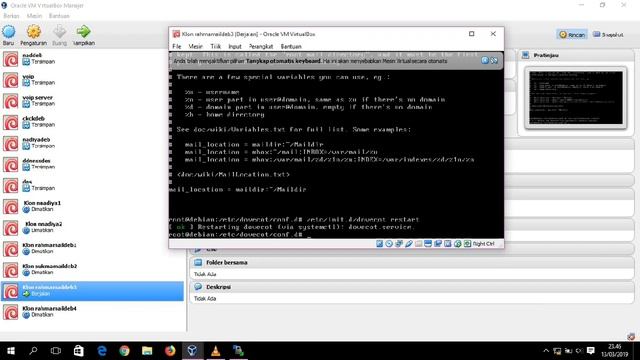Select Klon nnadiya2 virtual machine
This screenshot has height=360, width=640.
(x=93, y=228)
